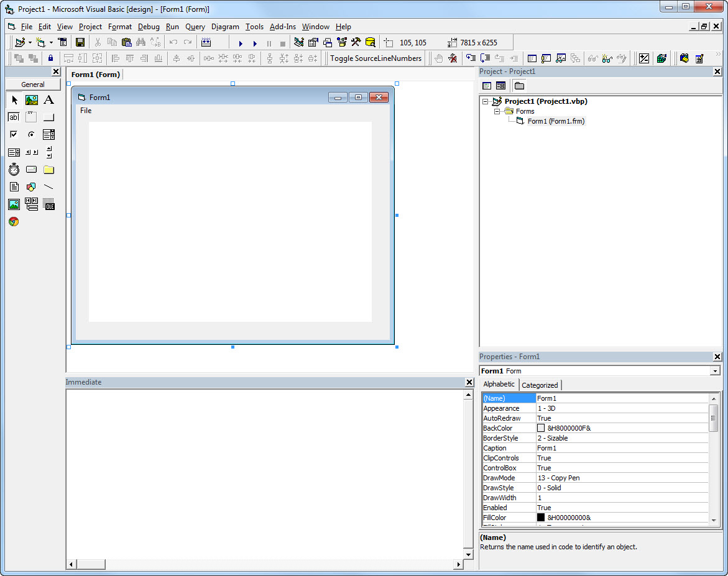Click the FillColor black swatch
Image resolution: width=728 pixels, height=576 pixels.
pos(541,518)
